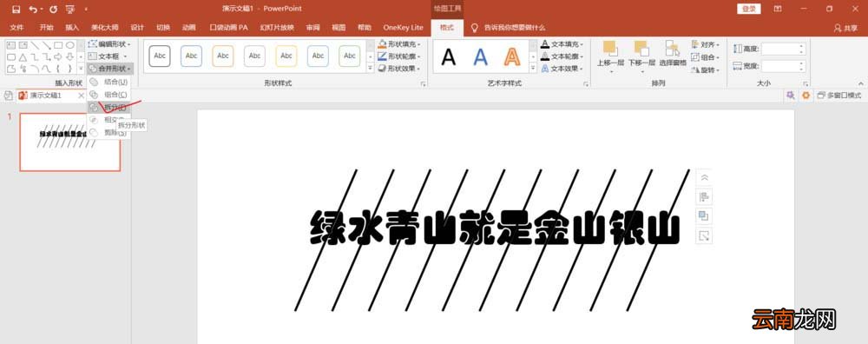Viewport: 868px width, 344px height.
Task: Apply the orange outline WordArt style
Action: click(513, 56)
